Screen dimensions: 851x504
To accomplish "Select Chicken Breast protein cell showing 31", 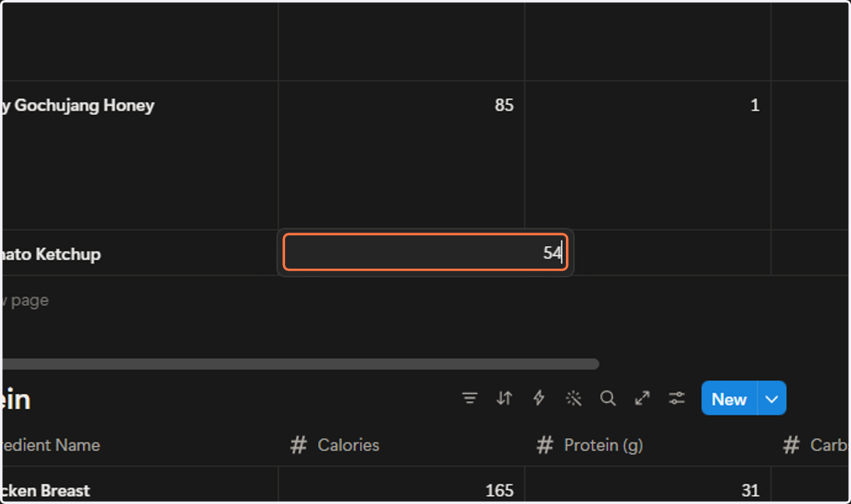I will pos(648,485).
